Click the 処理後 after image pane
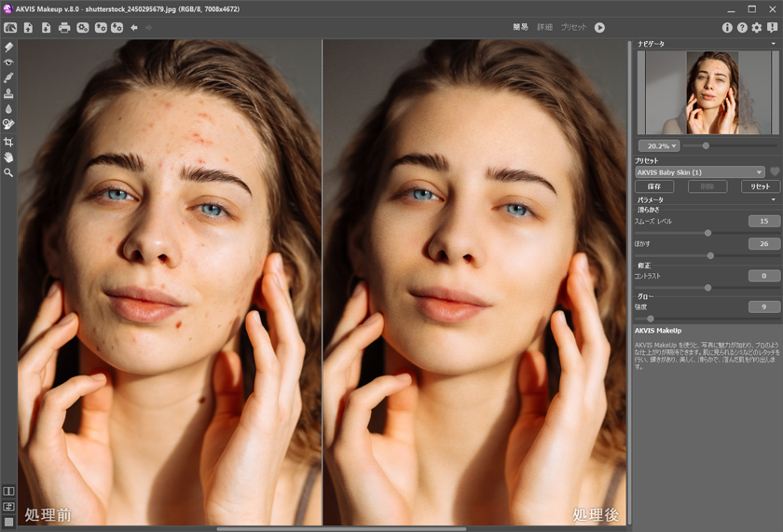783x532 pixels. click(474, 282)
